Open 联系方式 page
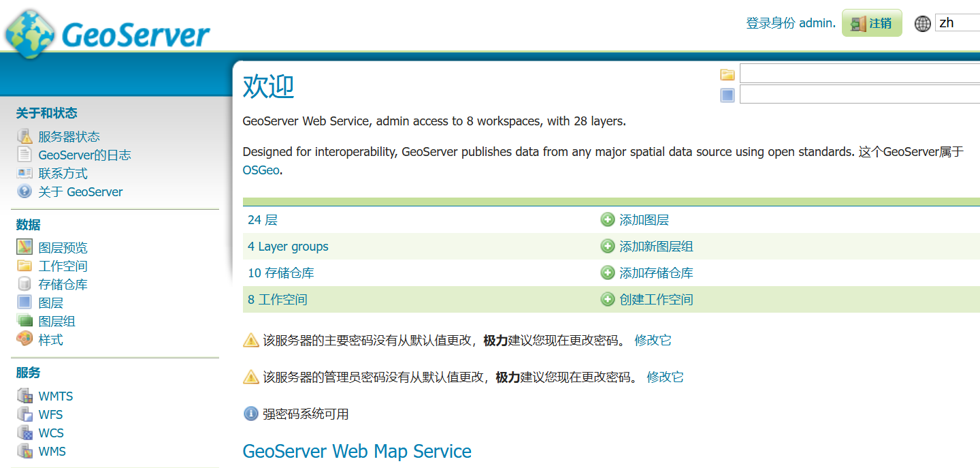Screen dimensions: 980x468 63,173
